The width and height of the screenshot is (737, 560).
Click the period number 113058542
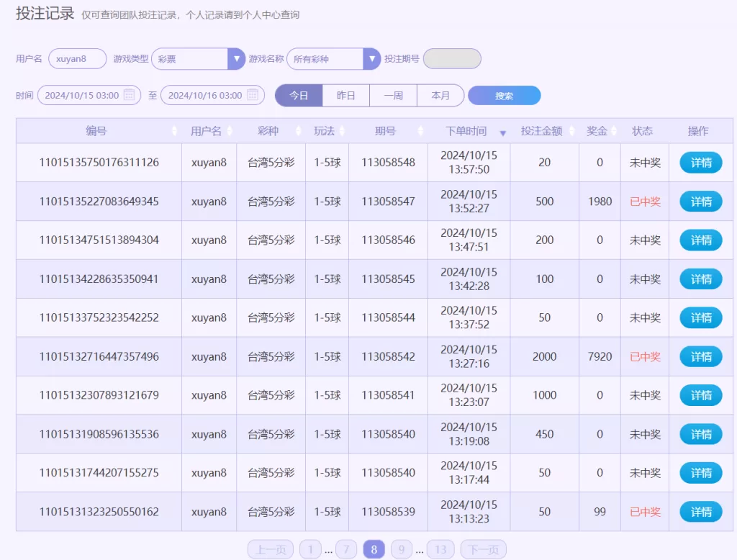(388, 357)
